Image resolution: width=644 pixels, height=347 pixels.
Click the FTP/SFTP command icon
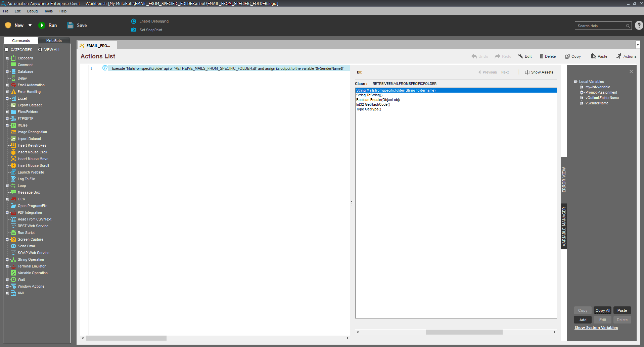coord(13,118)
